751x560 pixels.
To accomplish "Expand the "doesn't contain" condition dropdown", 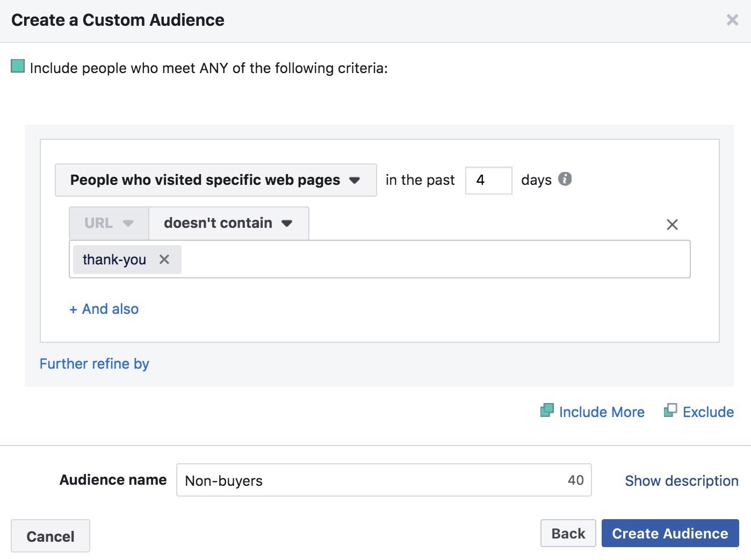I will click(228, 223).
